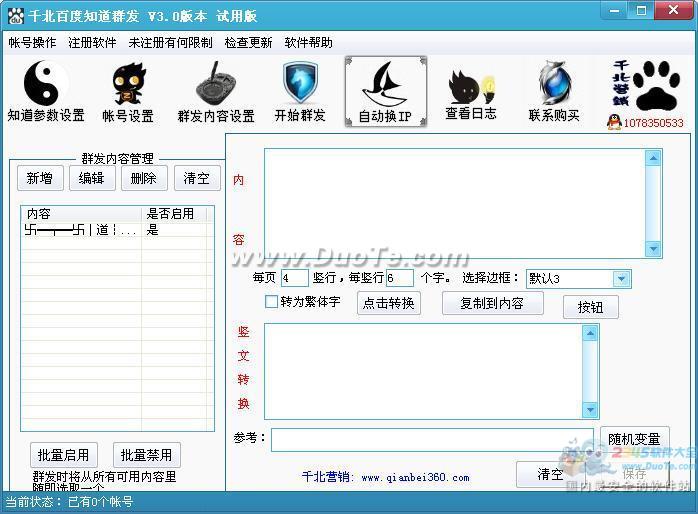Open the 检查更新 menu
Viewport: 698px width, 514px height.
(x=248, y=43)
